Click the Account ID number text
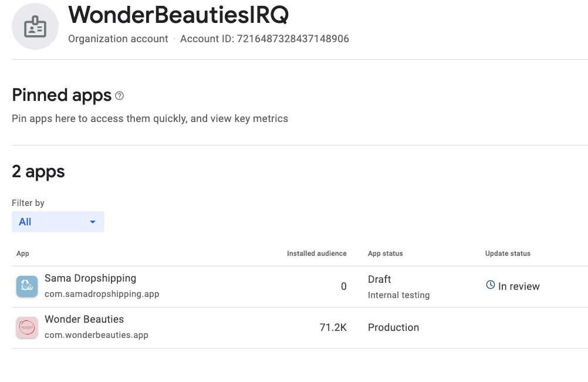 pyautogui.click(x=293, y=39)
